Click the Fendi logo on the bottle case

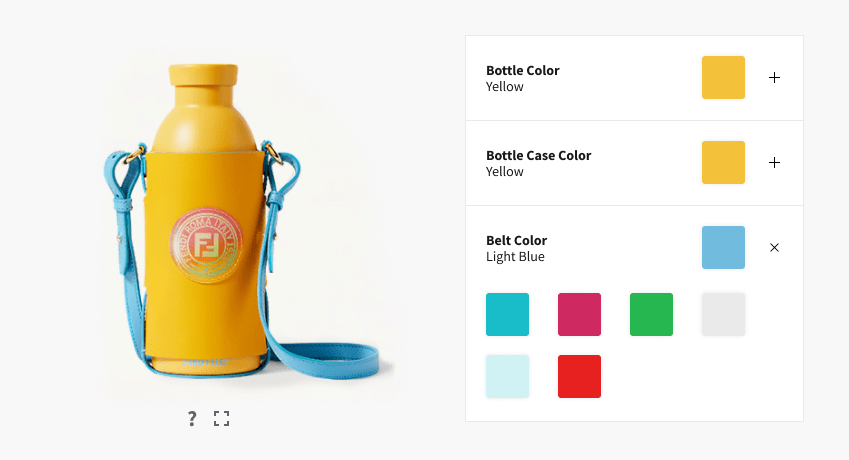(x=205, y=245)
